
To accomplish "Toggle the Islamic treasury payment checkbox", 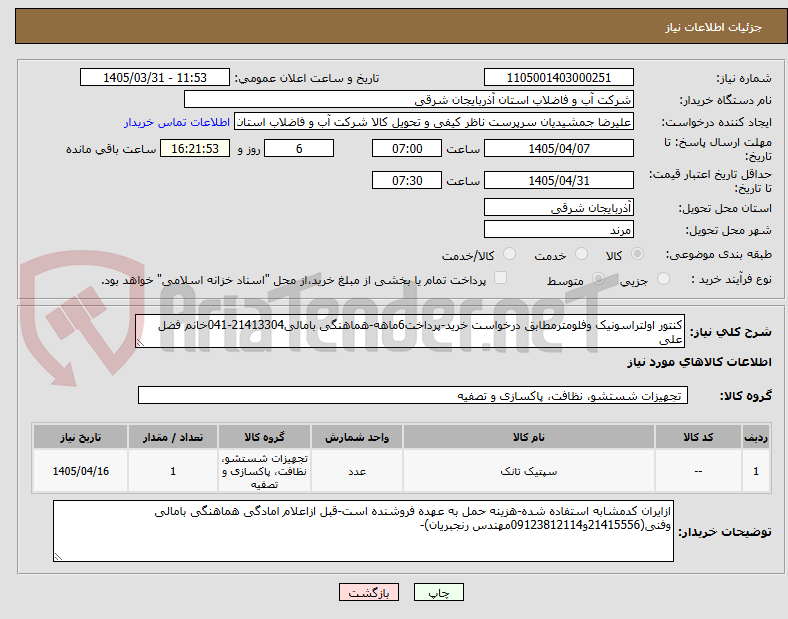I will (x=501, y=278).
